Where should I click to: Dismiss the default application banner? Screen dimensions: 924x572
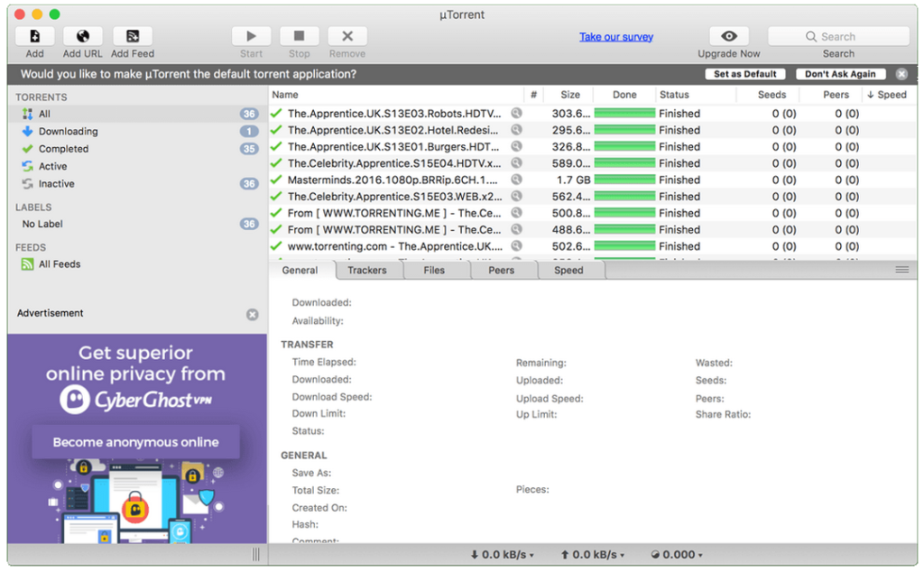901,74
